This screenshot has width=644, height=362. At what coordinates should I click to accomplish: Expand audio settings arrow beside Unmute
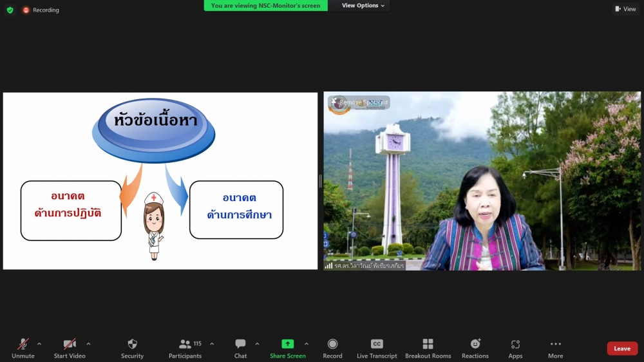[x=39, y=344]
